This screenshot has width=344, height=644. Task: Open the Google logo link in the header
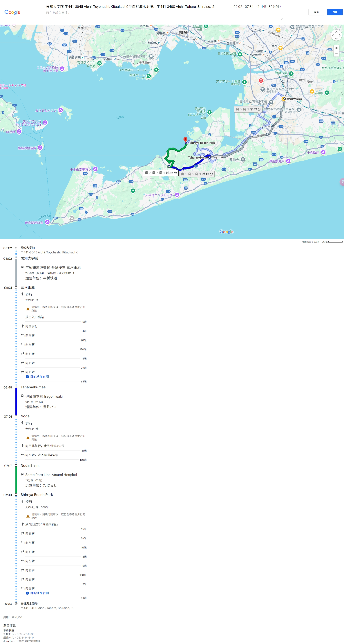click(12, 12)
